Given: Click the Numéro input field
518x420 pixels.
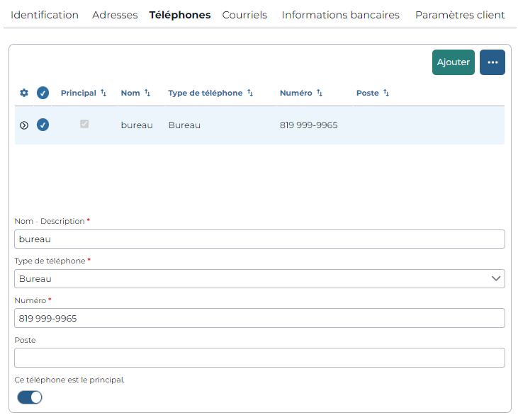Looking at the screenshot, I should [x=259, y=318].
